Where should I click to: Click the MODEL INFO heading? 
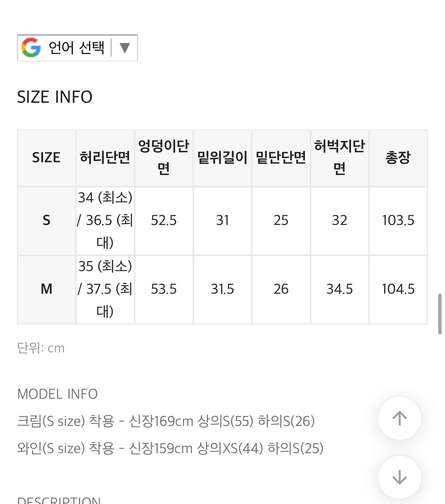[x=57, y=394]
